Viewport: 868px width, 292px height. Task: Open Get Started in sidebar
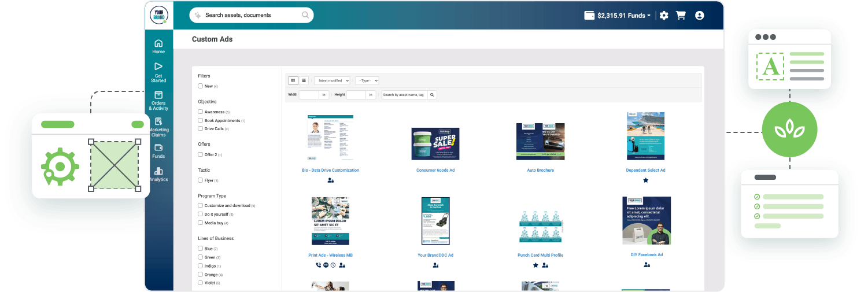pos(158,72)
